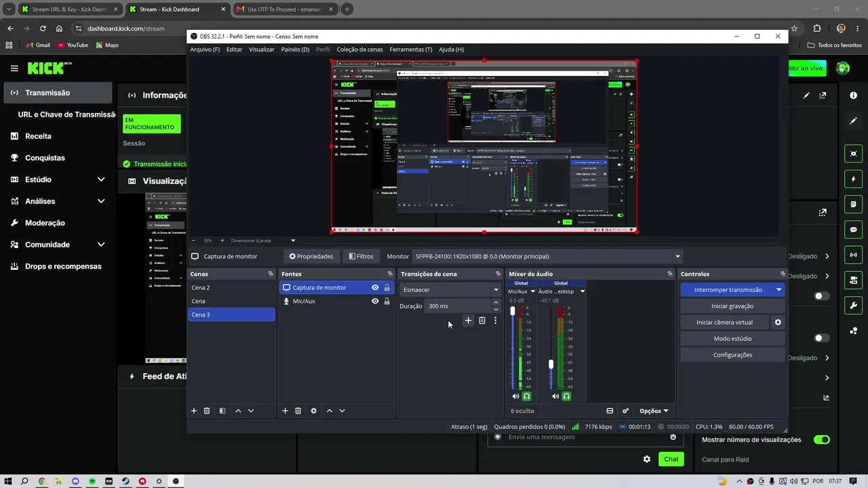
Task: Click Kick chat bubble sidebar icon
Action: [854, 230]
